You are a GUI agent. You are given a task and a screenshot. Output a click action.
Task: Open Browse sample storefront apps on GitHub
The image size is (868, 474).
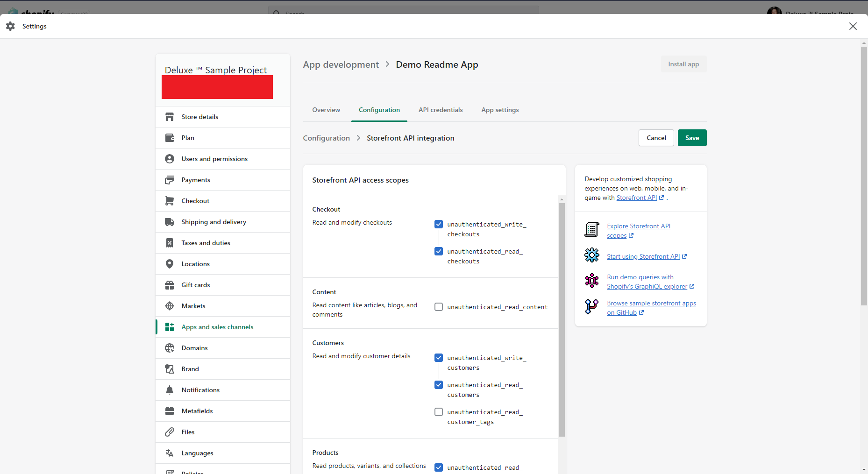[x=651, y=308]
